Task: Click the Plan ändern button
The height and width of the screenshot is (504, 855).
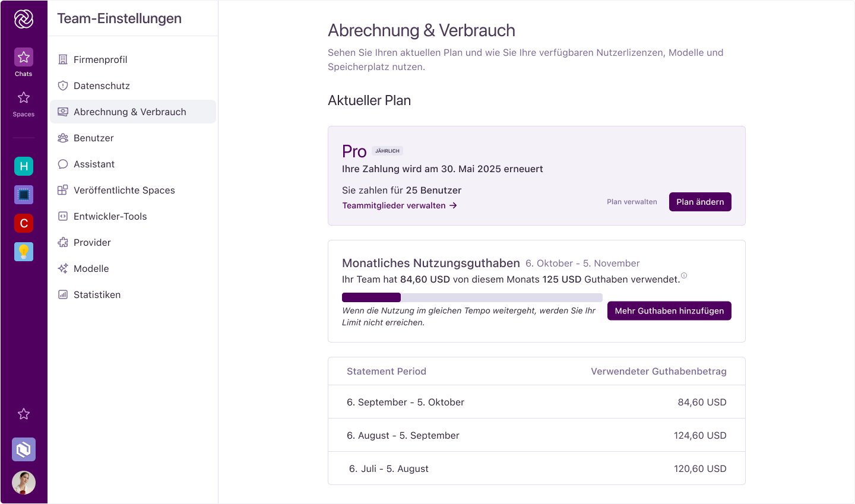Action: click(700, 202)
